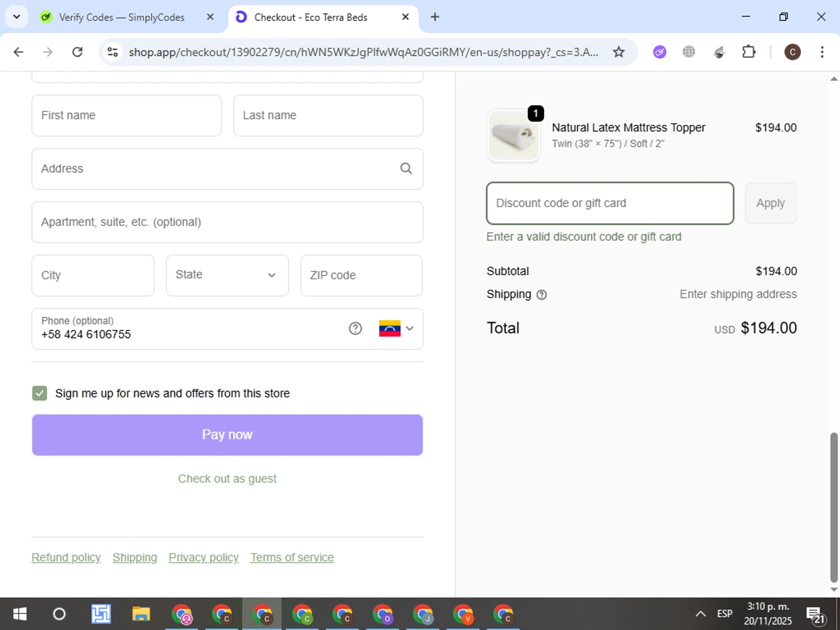Screen dimensions: 840x630
Task: Expand the State dropdown
Action: tap(227, 275)
